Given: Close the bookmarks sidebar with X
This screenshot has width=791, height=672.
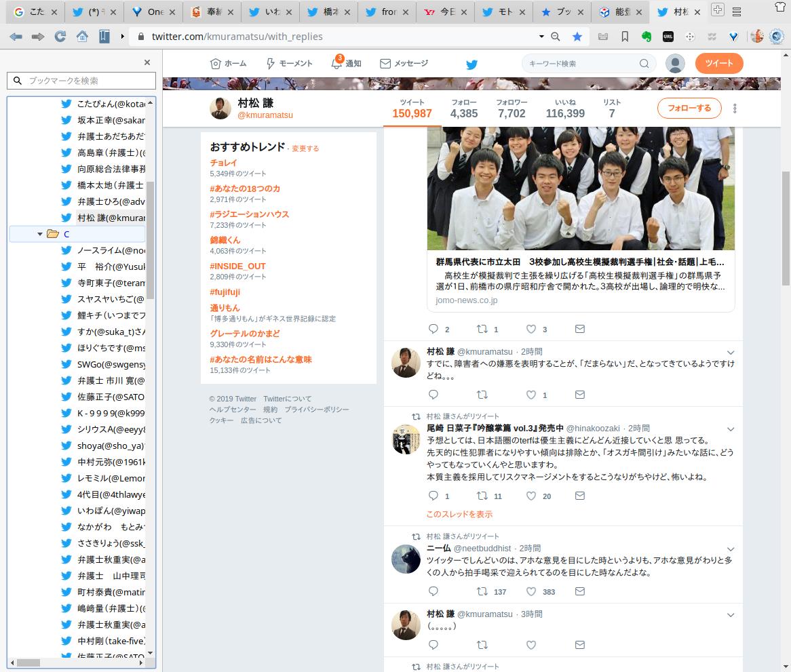Looking at the screenshot, I should [x=147, y=62].
